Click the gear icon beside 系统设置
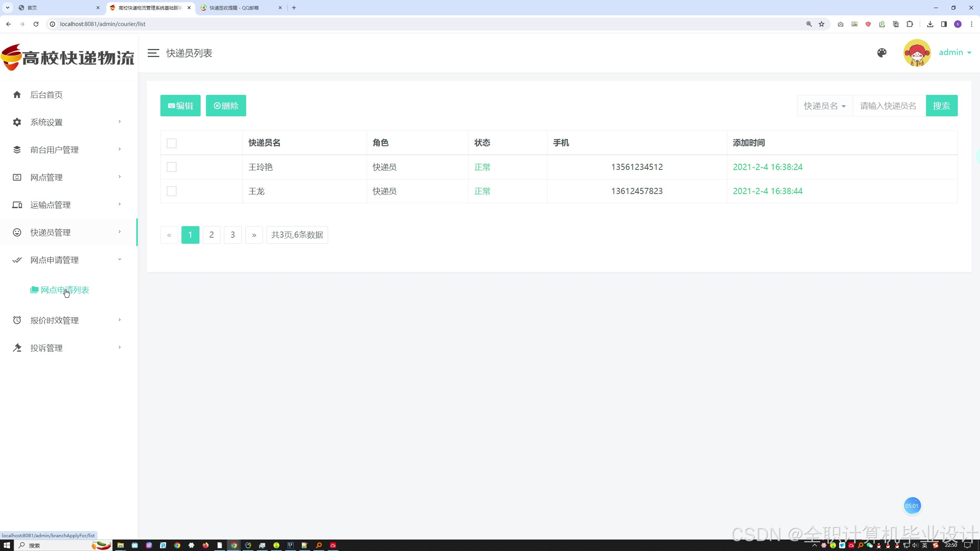The height and width of the screenshot is (551, 980). [x=17, y=122]
